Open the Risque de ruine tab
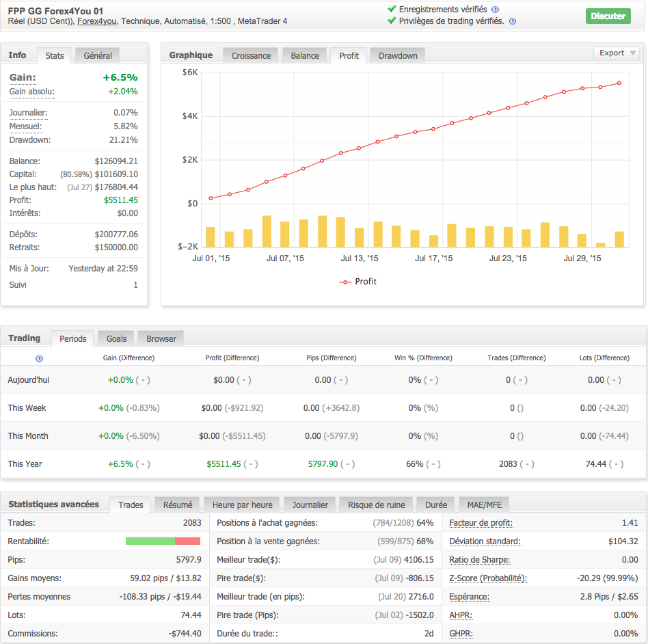 376,505
